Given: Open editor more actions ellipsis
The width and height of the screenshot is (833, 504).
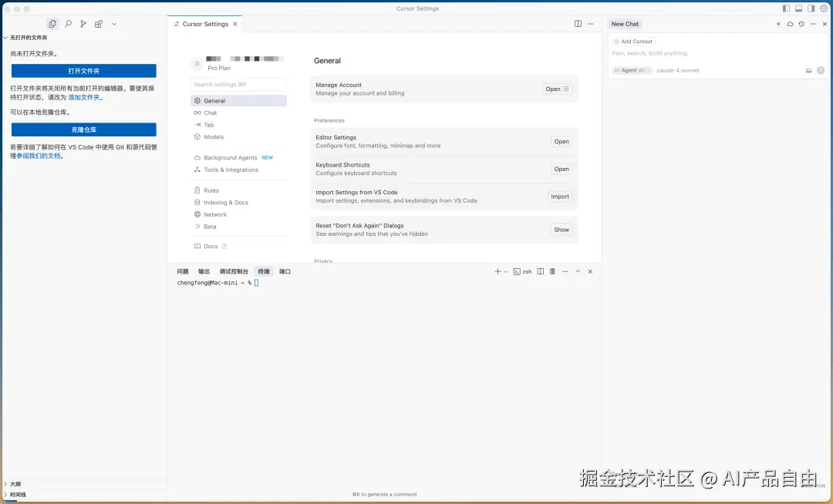Looking at the screenshot, I should [590, 24].
